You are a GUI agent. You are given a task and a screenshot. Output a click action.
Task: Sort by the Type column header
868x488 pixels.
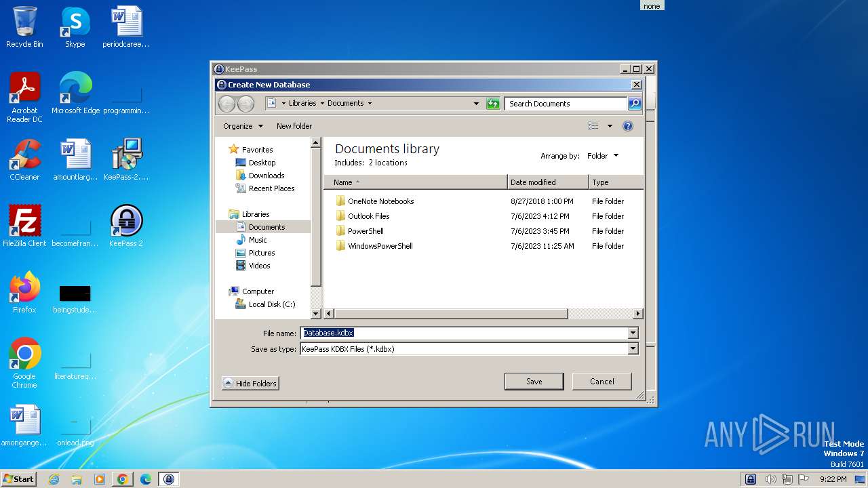pos(616,182)
